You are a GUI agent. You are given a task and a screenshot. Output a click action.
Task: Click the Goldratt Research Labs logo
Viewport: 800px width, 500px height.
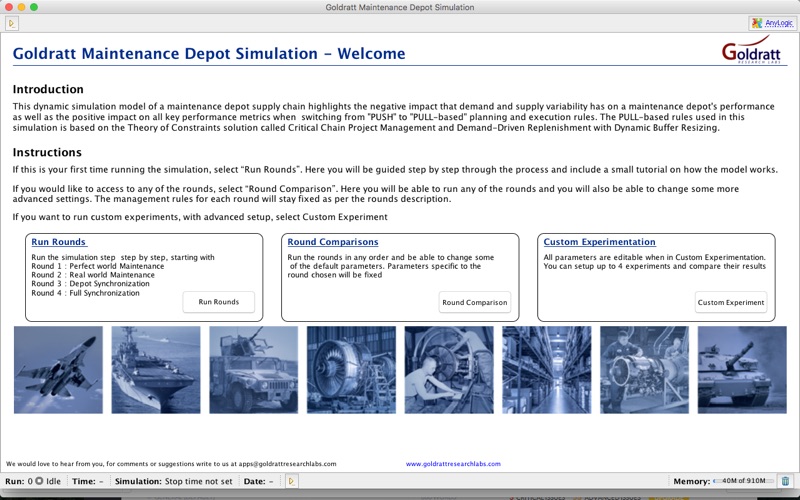pos(751,50)
